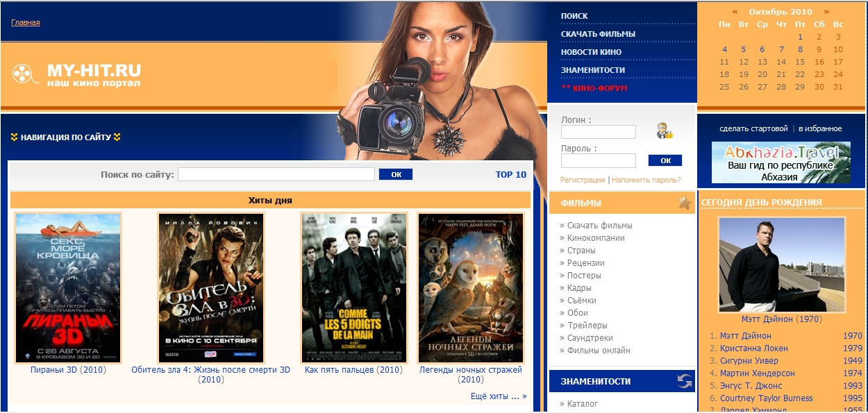Click the Октябрь 2010 calendar title
868x413 pixels.
(x=781, y=12)
